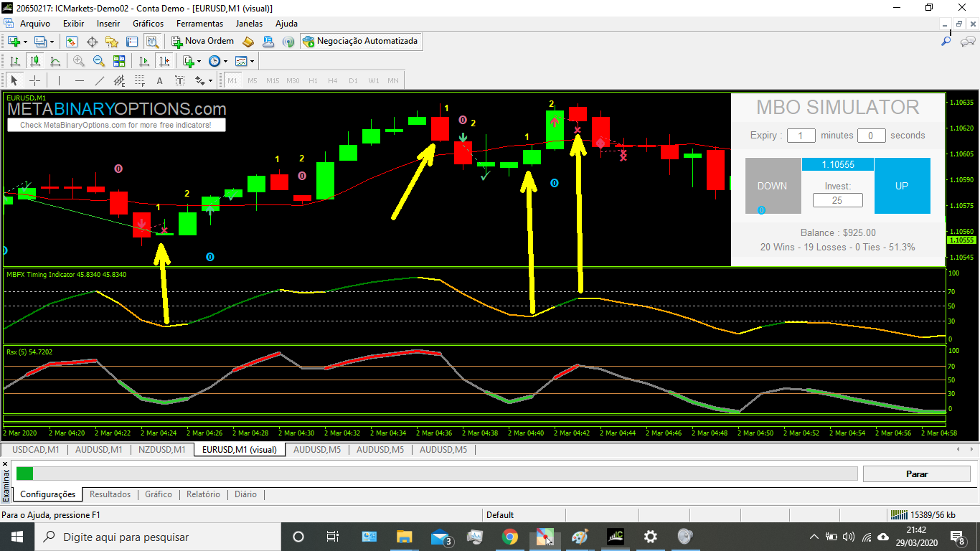Toggle chart auto scroll
This screenshot has height=551, width=980.
point(144,61)
